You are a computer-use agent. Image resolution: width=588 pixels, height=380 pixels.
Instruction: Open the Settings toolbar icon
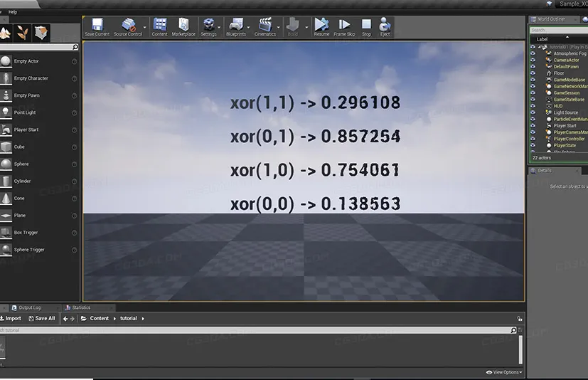(208, 27)
